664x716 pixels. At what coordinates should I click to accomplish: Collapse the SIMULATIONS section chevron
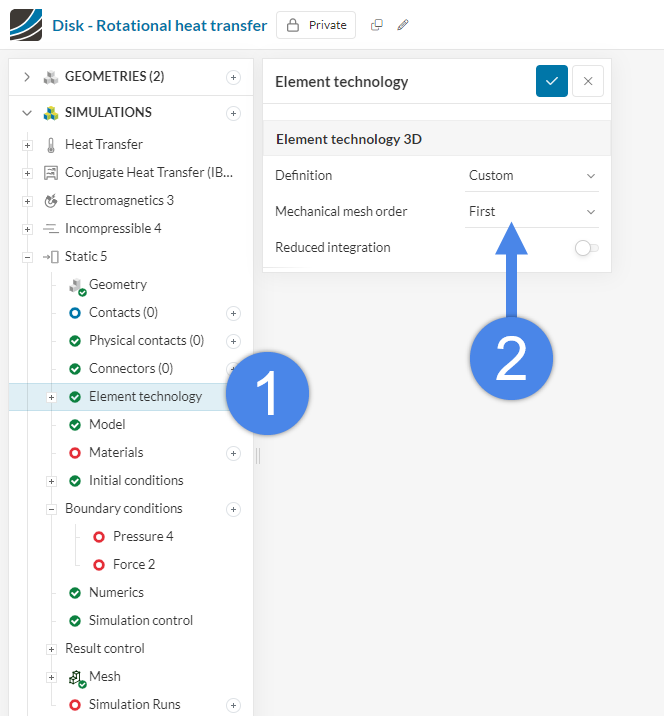pyautogui.click(x=27, y=113)
